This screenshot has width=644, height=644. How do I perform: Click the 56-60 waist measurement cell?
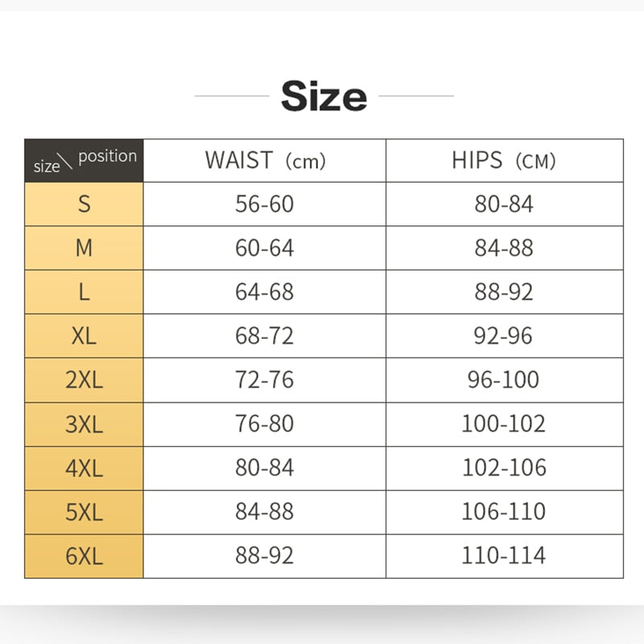(x=265, y=204)
